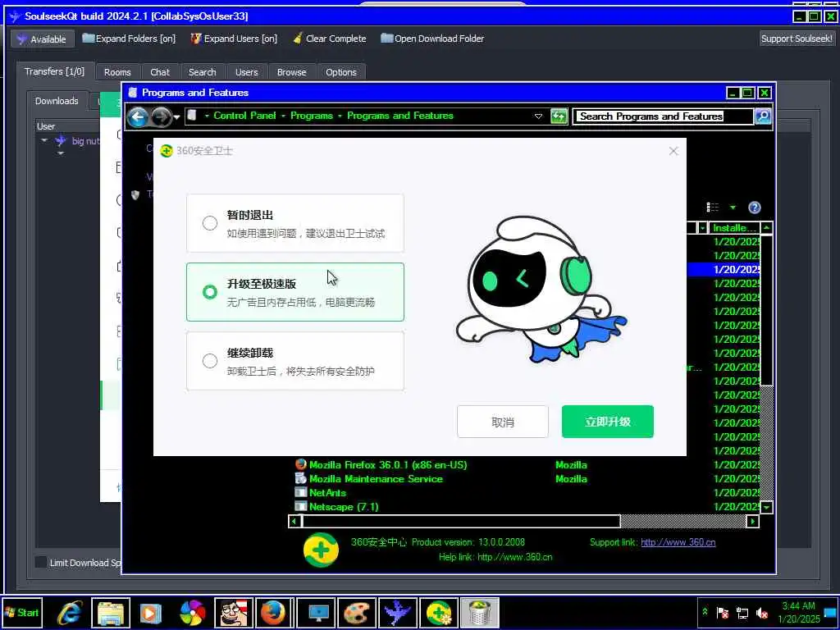Switch to the Search tab
840x630 pixels.
coord(202,72)
